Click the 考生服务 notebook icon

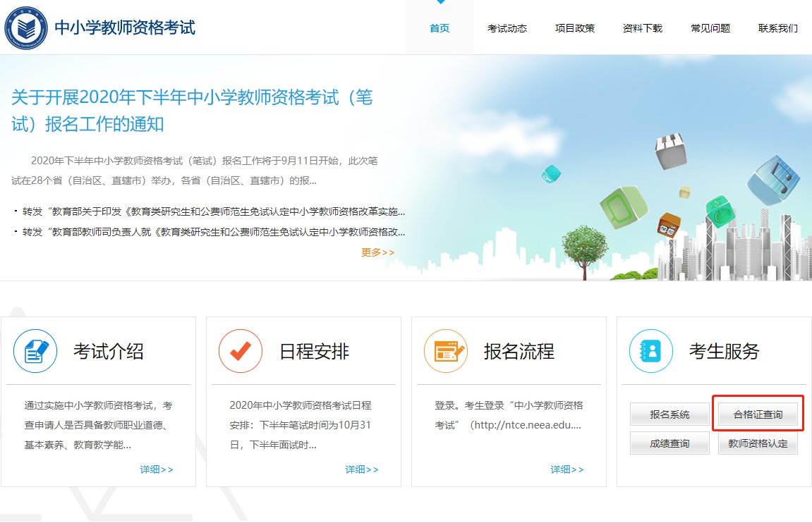[651, 351]
